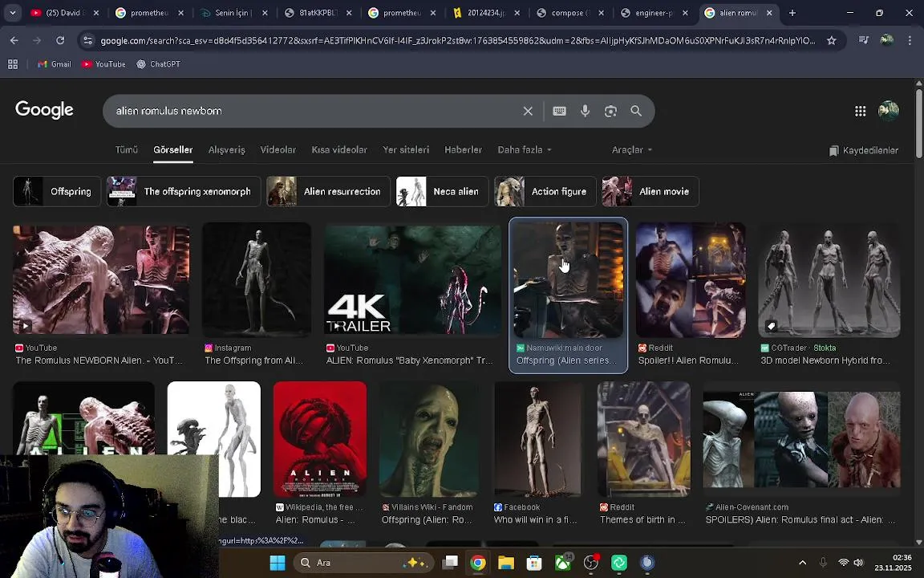This screenshot has height=578, width=924.
Task: Open the YouTube bookmark
Action: pos(103,63)
